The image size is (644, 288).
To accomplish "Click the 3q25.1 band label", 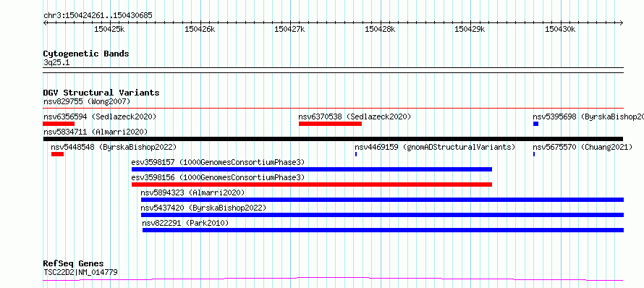I will 56,62.
